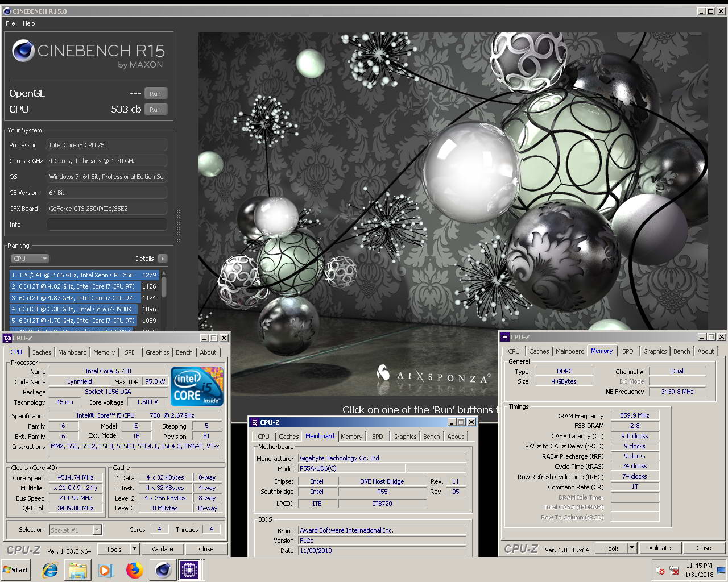Screen dimensions: 728x582
Task: Open Firefox from the taskbar
Action: point(134,570)
